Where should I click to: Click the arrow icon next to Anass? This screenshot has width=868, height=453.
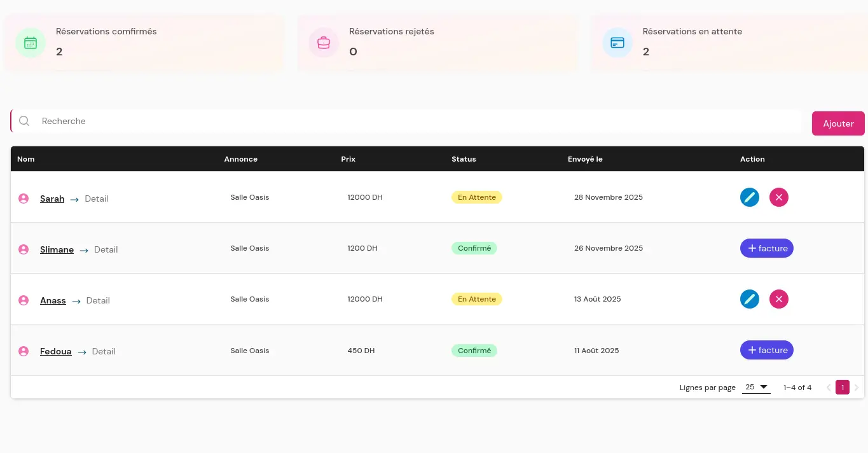click(x=76, y=301)
